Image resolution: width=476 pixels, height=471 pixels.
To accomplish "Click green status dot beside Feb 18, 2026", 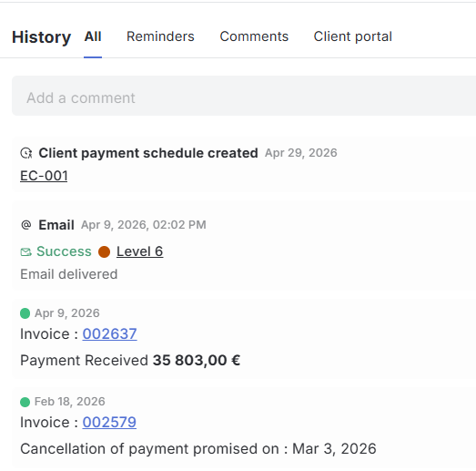I will (25, 402).
